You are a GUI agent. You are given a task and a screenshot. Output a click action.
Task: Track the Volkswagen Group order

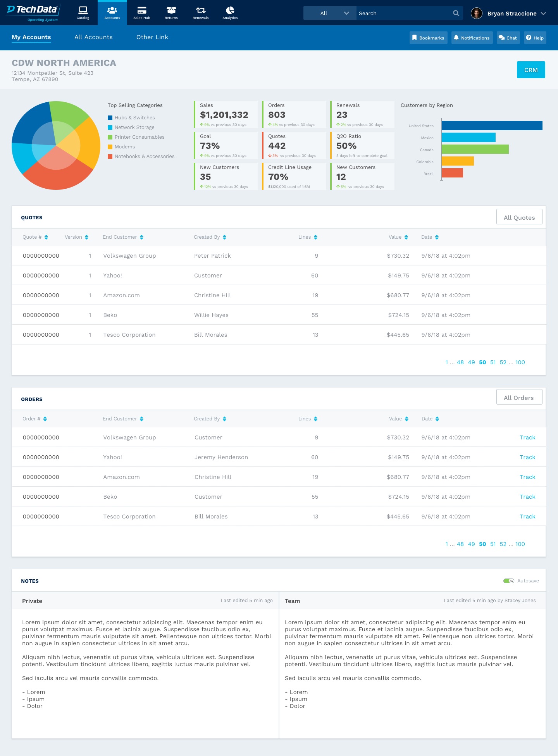[x=527, y=437]
